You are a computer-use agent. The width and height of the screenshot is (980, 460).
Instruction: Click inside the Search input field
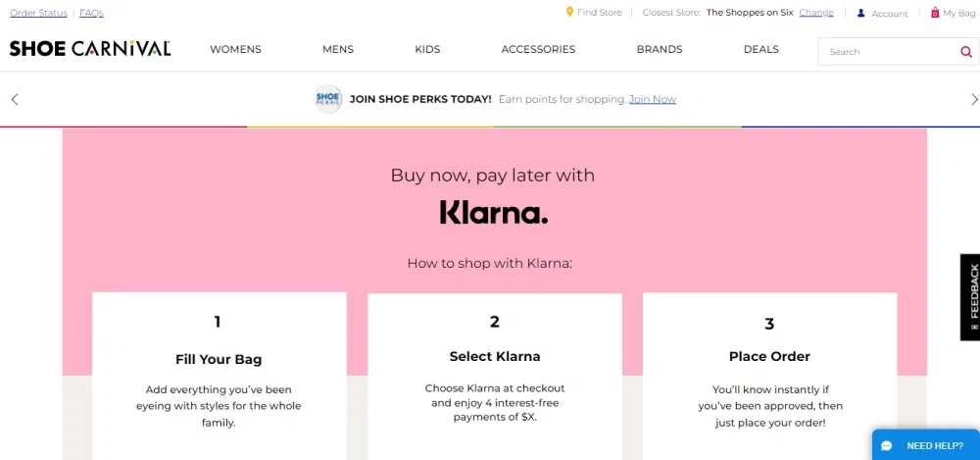[x=888, y=52]
